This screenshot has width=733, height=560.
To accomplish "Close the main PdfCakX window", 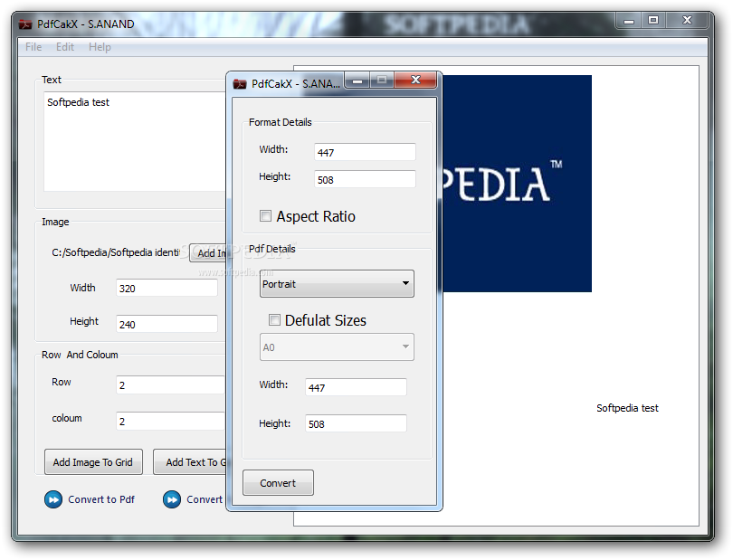I will click(x=687, y=20).
